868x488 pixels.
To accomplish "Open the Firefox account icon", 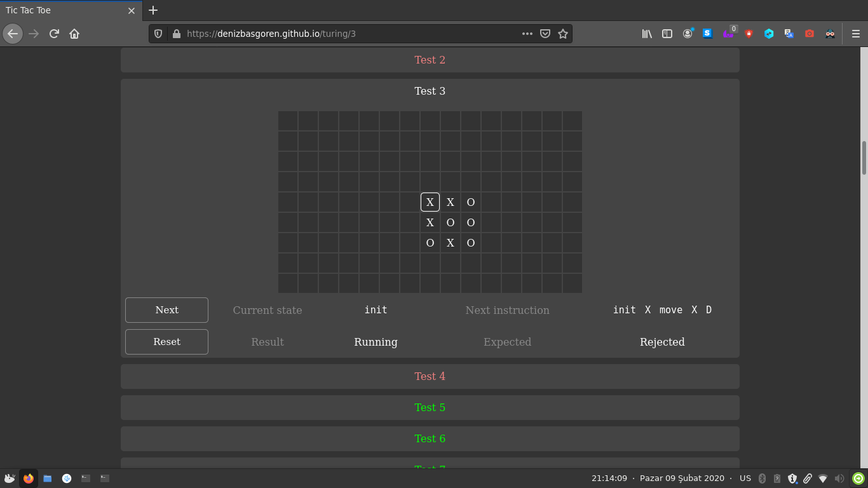I will point(688,34).
